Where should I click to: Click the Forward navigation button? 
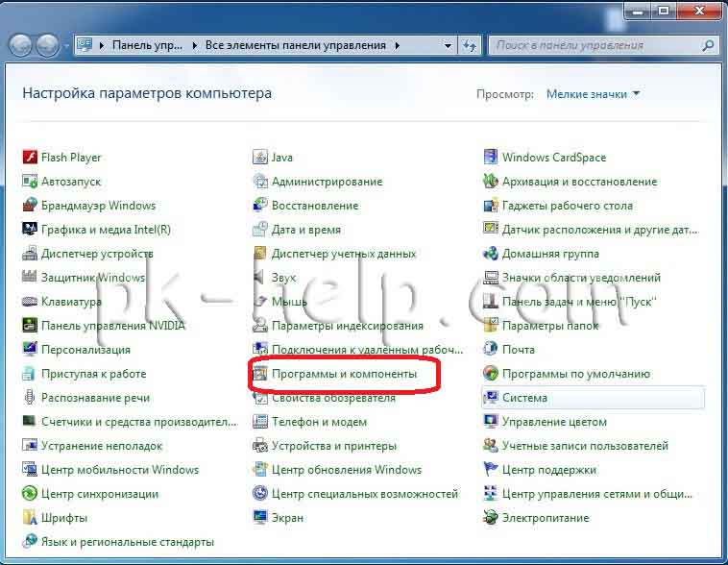(x=47, y=45)
